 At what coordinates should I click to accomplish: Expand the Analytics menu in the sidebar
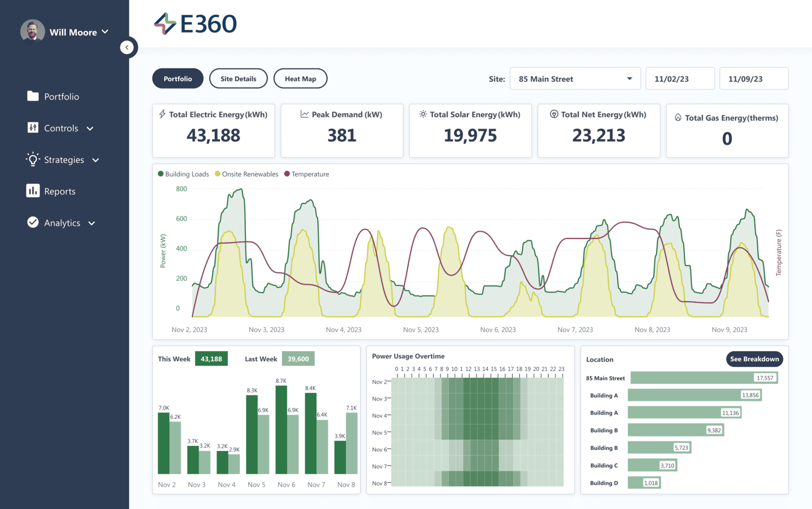point(62,223)
